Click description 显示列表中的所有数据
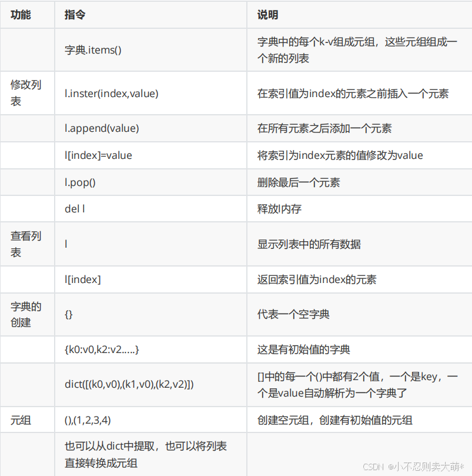472x476 pixels. click(x=309, y=244)
